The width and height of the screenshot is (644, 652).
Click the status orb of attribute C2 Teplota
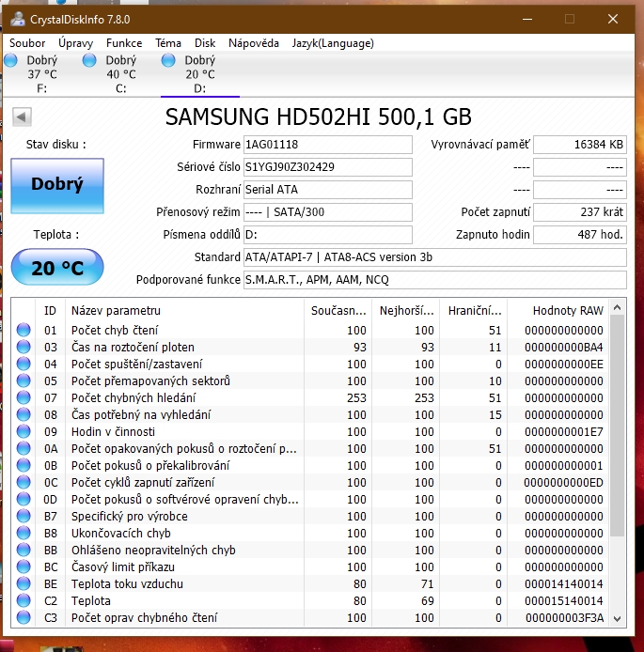tap(24, 601)
